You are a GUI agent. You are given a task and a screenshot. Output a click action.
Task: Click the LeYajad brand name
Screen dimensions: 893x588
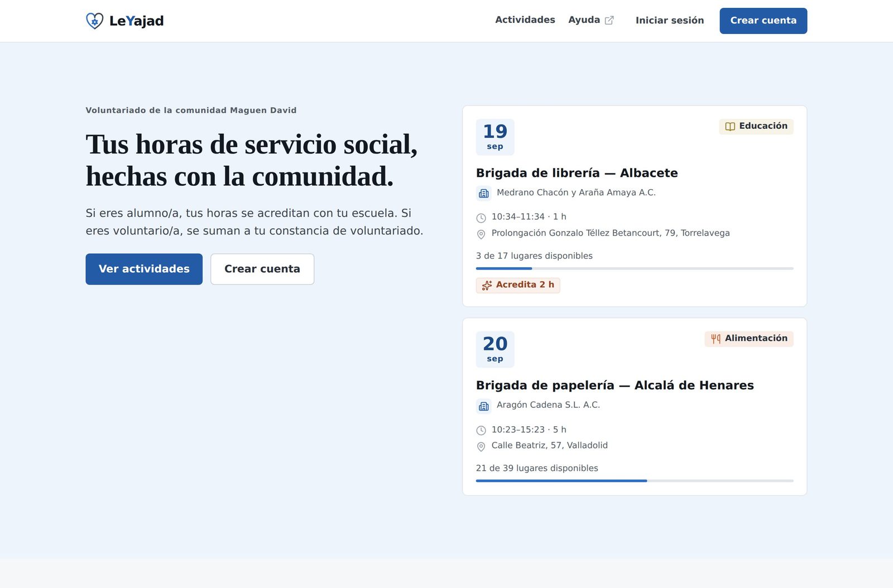[x=136, y=21]
